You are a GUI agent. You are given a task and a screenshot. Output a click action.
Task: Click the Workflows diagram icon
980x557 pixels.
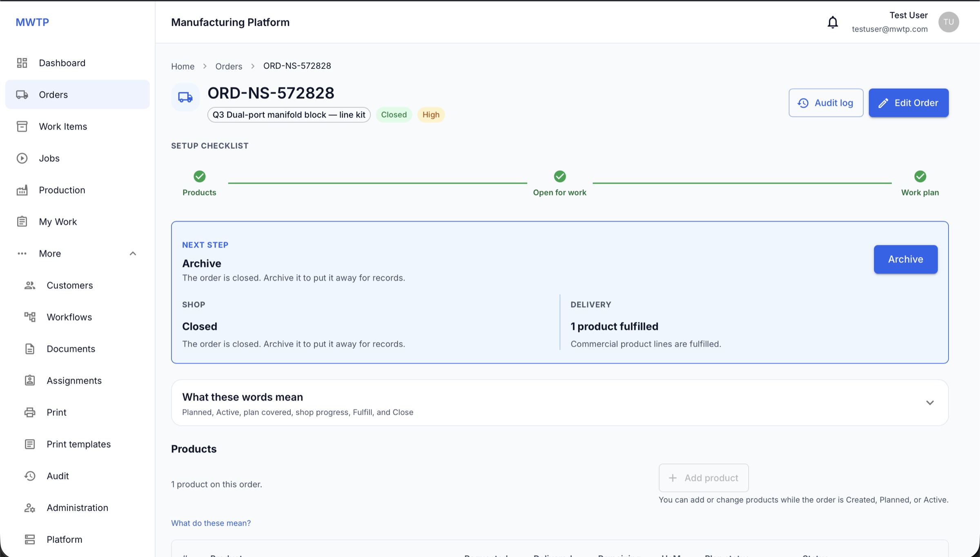pos(30,317)
